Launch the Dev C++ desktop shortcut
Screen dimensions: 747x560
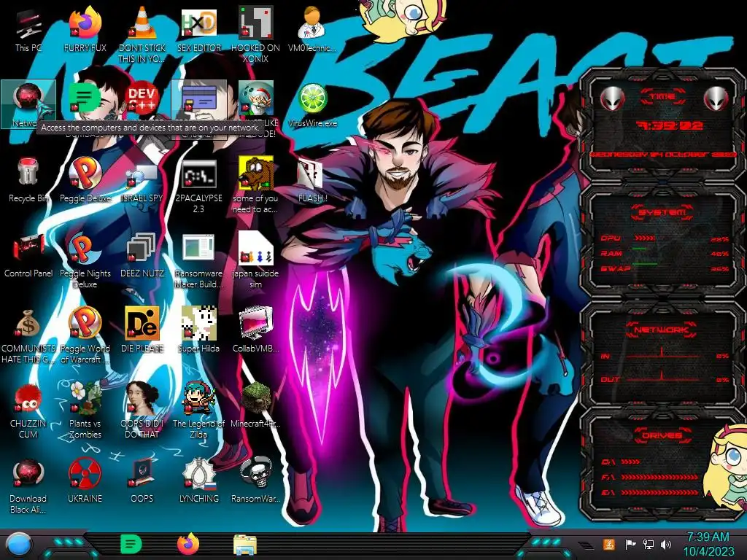[x=142, y=98]
